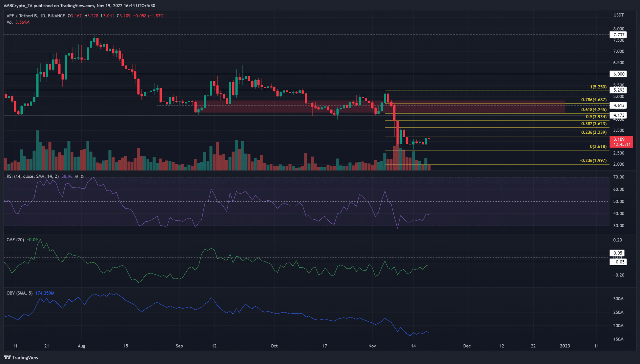This screenshot has height=364, width=640.
Task: Click the OBV 300M axis value
Action: (618, 299)
